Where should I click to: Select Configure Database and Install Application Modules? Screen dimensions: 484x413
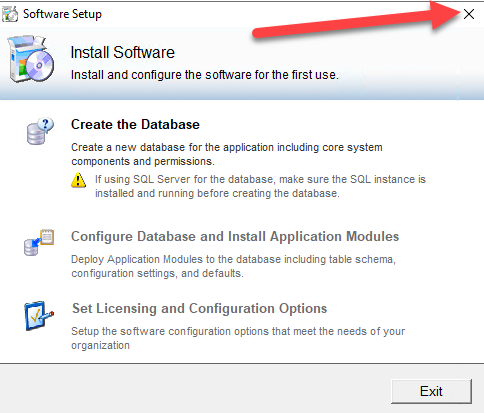[x=235, y=236]
